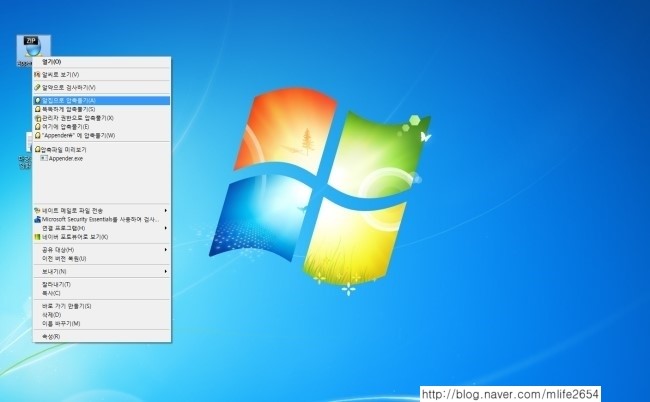Click 잘라내기(T) cut entry
Viewport: 650px width, 402px height.
tap(102, 284)
